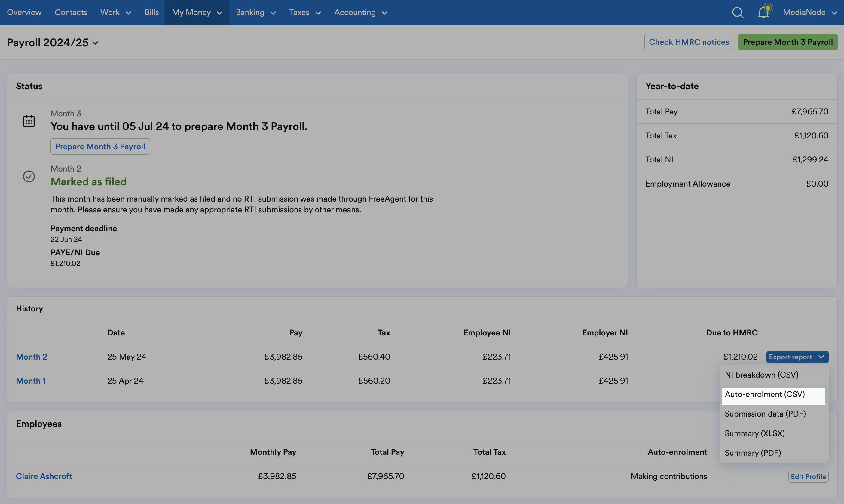844x504 pixels.
Task: Open the My Money dropdown menu
Action: coord(197,13)
